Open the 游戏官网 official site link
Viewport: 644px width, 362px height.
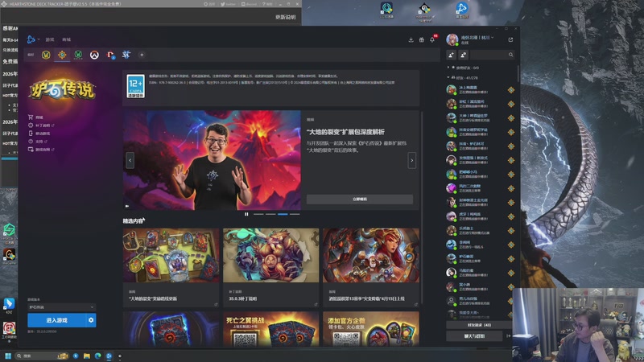(41, 150)
